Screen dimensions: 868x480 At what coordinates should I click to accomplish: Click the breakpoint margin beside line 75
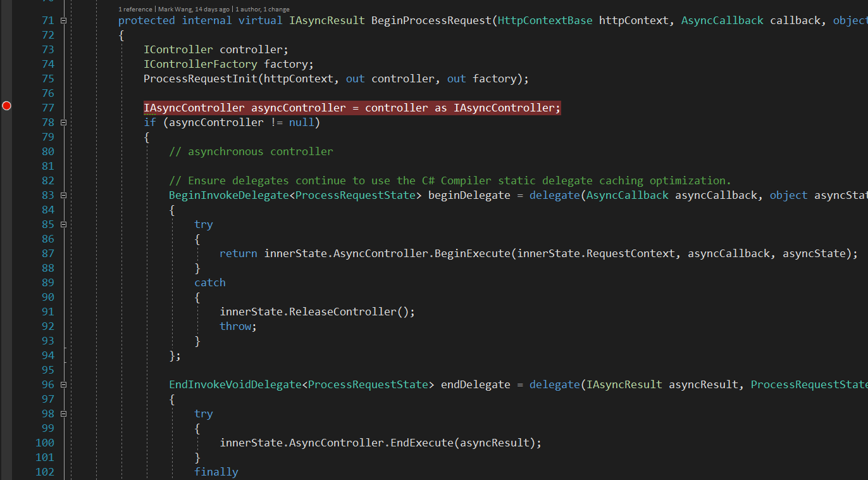tap(6, 79)
